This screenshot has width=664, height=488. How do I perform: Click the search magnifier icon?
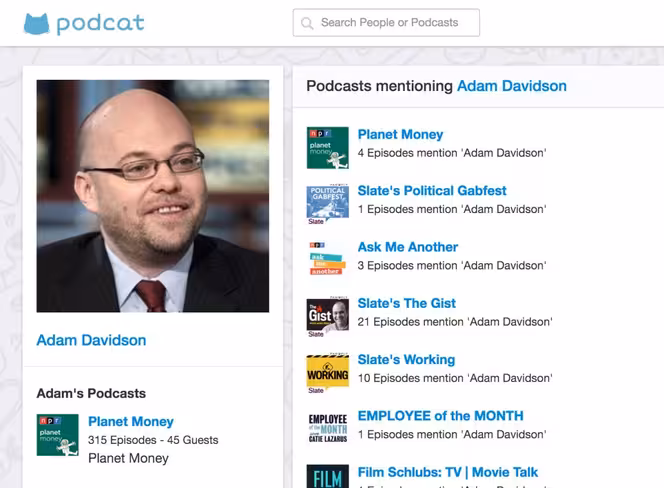pyautogui.click(x=307, y=23)
